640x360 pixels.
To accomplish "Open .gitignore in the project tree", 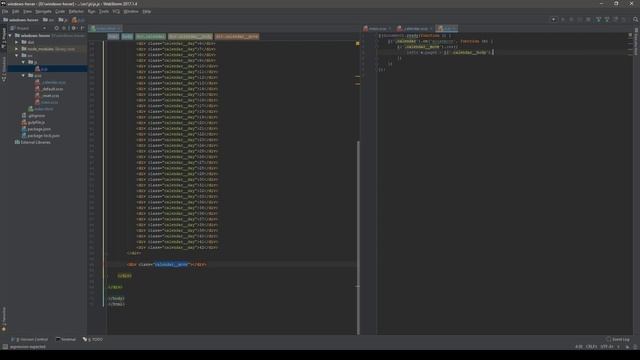I will (x=36, y=116).
